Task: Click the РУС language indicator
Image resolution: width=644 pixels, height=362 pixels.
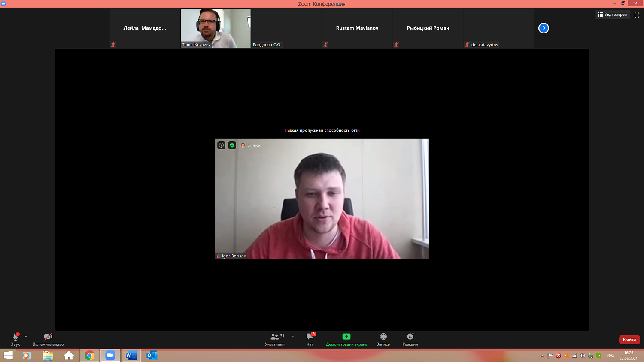Action: 610,356
